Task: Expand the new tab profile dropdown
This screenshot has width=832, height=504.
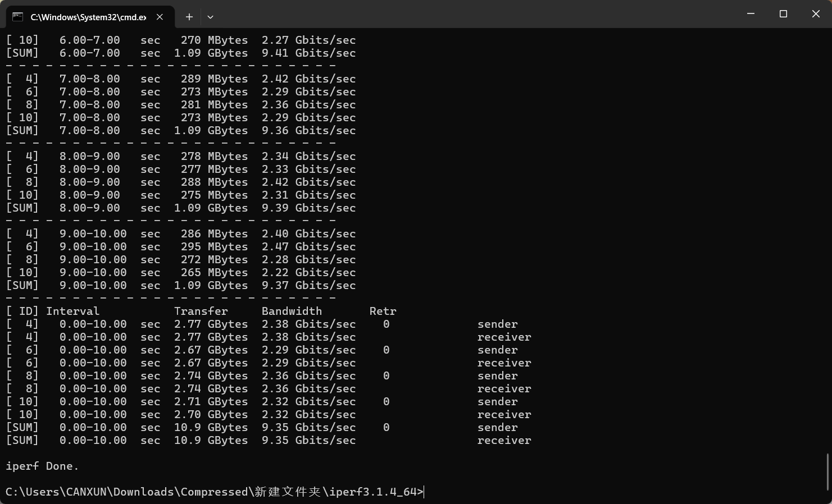Action: click(x=210, y=17)
